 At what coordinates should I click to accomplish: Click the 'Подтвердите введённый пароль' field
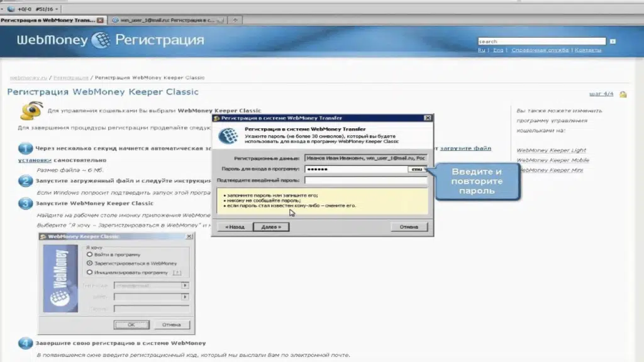tap(365, 180)
